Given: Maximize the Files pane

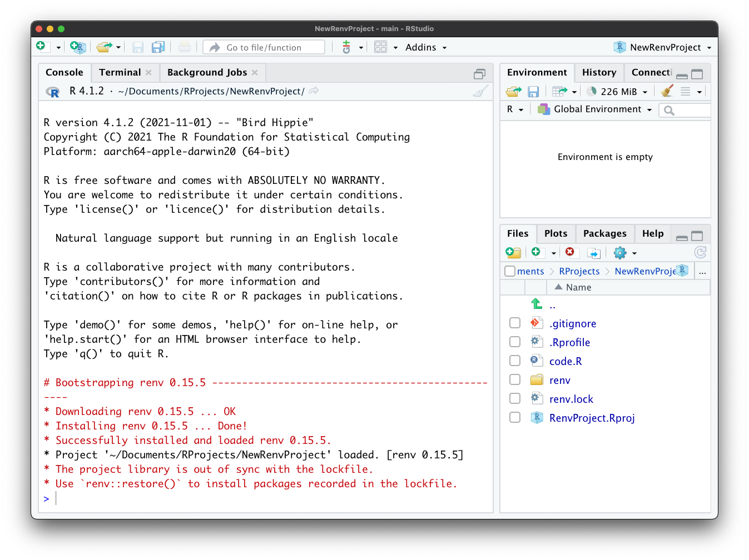Looking at the screenshot, I should coord(697,236).
